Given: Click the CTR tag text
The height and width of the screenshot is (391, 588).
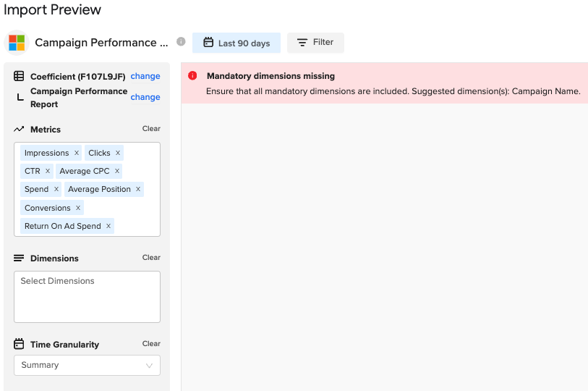Looking at the screenshot, I should coord(33,171).
